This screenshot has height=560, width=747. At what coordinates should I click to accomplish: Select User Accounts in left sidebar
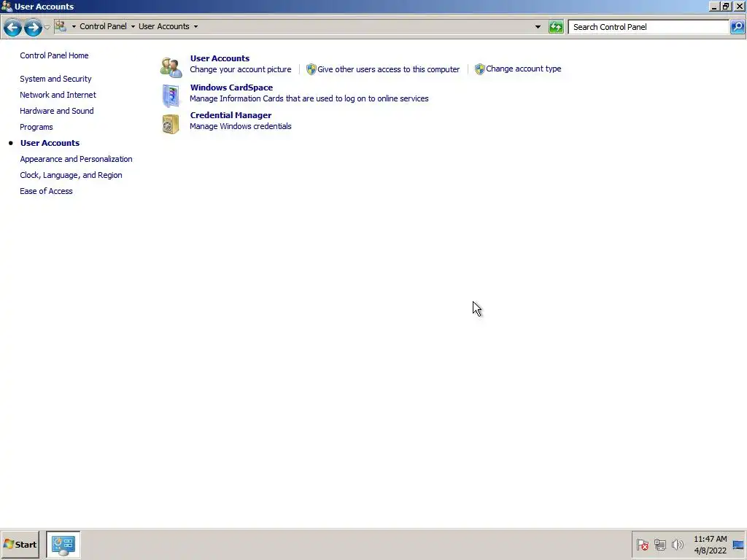point(50,143)
